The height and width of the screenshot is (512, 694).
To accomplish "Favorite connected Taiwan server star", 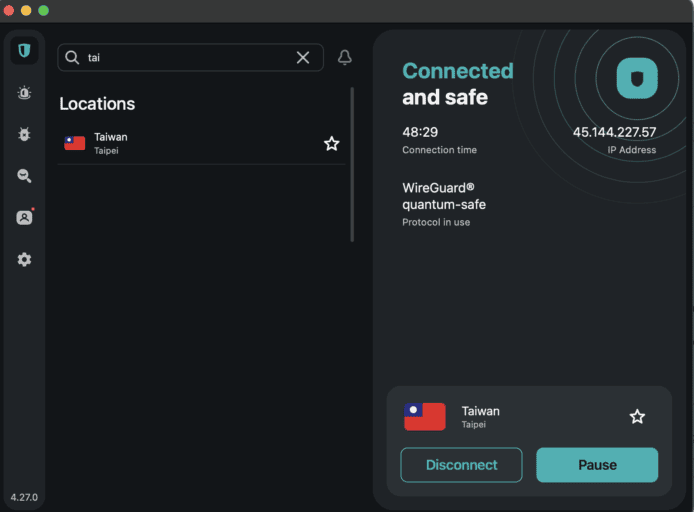I will click(637, 416).
